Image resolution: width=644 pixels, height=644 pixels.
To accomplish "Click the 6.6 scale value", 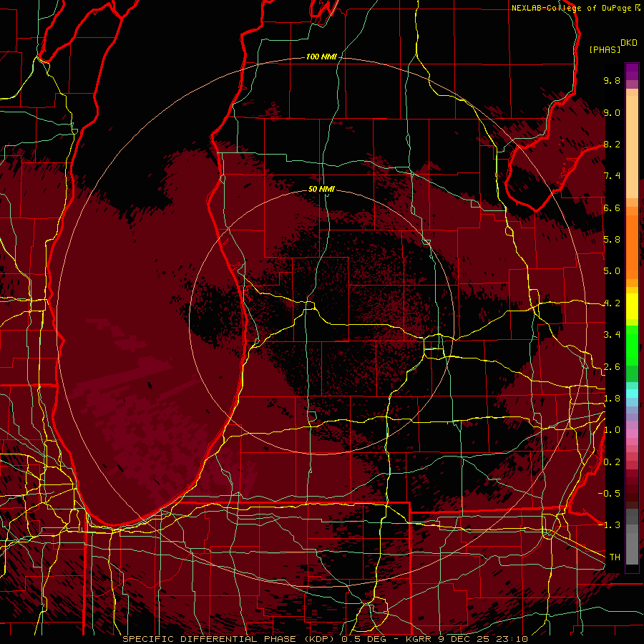I will click(x=612, y=208).
